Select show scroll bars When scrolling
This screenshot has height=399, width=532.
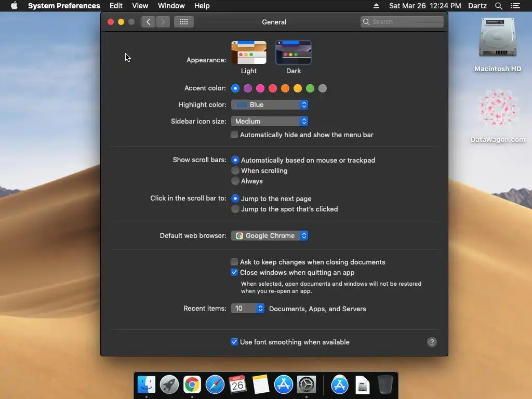235,170
